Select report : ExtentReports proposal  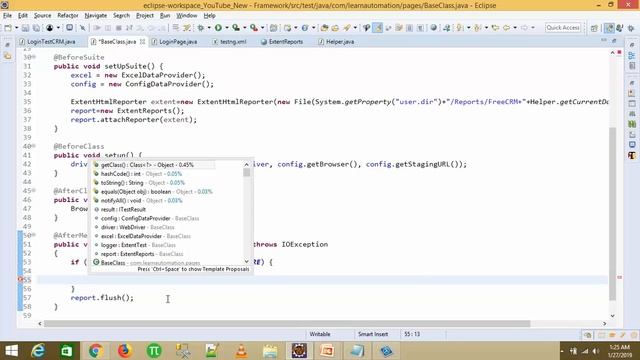(x=167, y=254)
